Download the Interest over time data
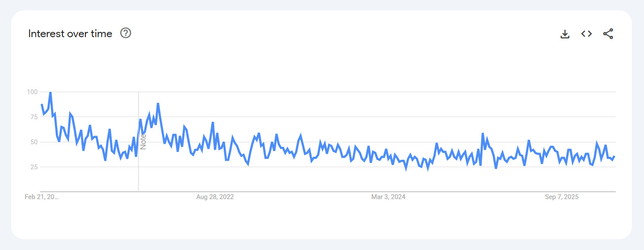 [x=565, y=33]
